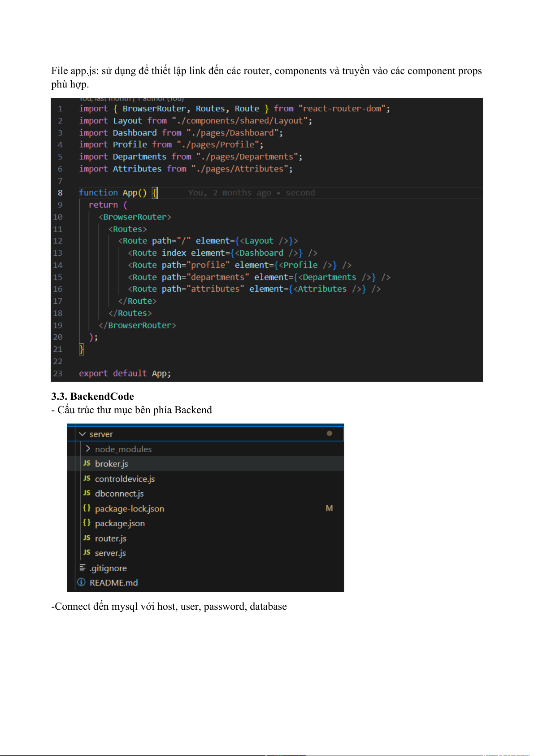Image resolution: width=534 pixels, height=756 pixels.
Task: Click the lines icon next to .gitignore
Action: (82, 568)
